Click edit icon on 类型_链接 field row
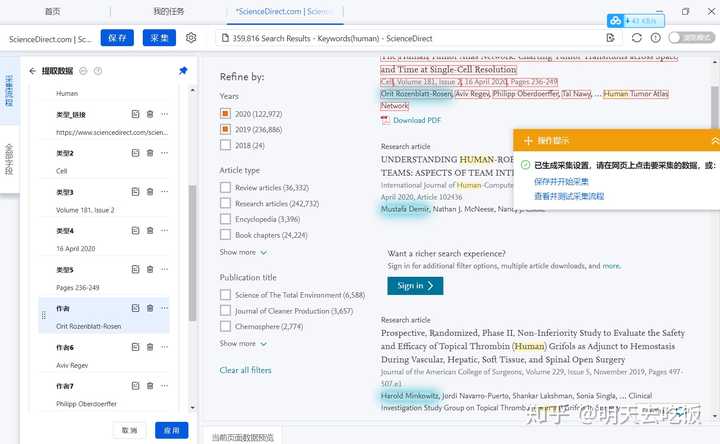This screenshot has width=720, height=444. click(135, 114)
